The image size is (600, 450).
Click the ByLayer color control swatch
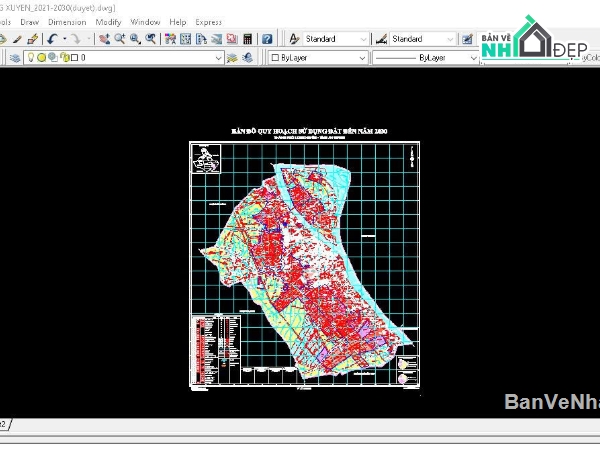tap(276, 58)
